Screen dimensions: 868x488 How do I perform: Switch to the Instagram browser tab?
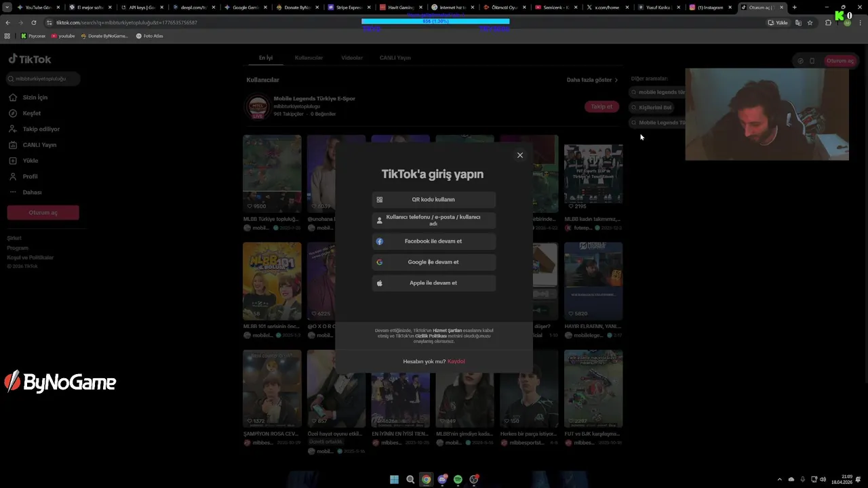pos(711,7)
